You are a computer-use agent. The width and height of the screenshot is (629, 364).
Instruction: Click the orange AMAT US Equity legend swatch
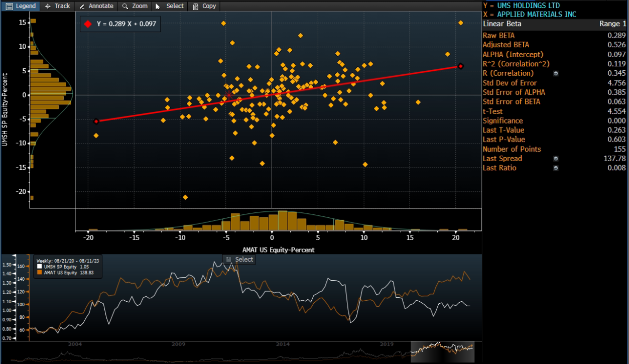40,273
